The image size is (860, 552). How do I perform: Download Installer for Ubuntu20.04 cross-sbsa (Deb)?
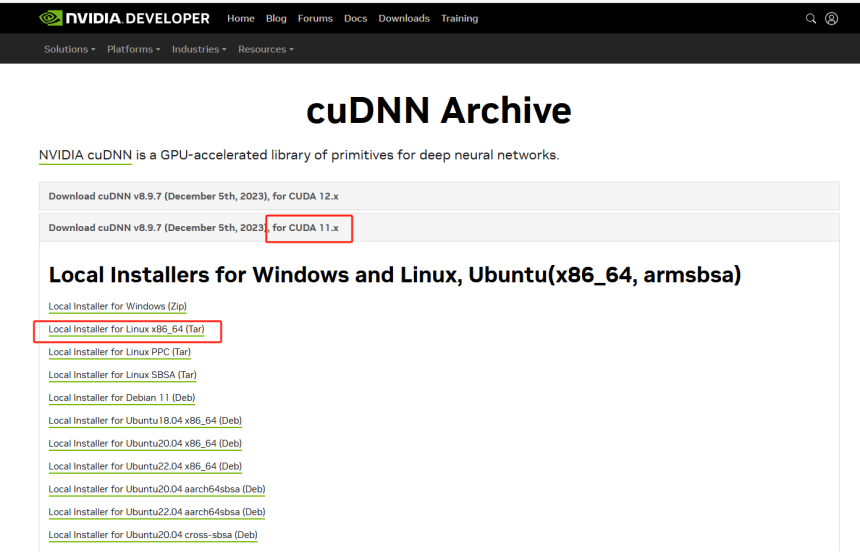click(153, 535)
